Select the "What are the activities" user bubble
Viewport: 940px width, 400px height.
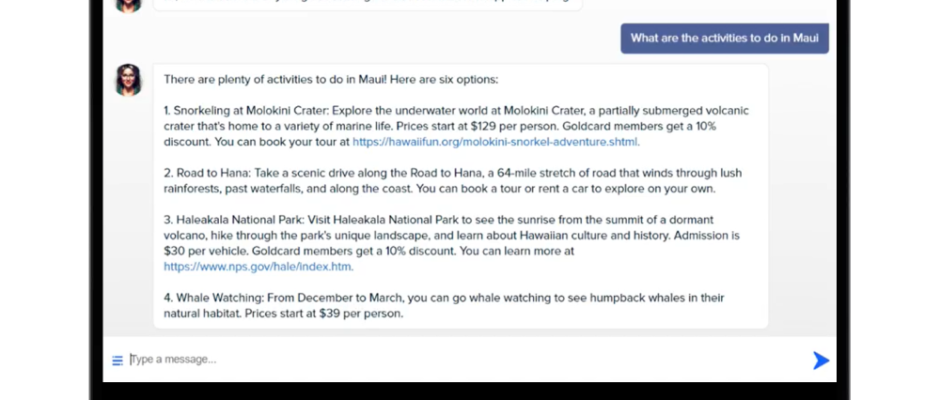click(725, 38)
